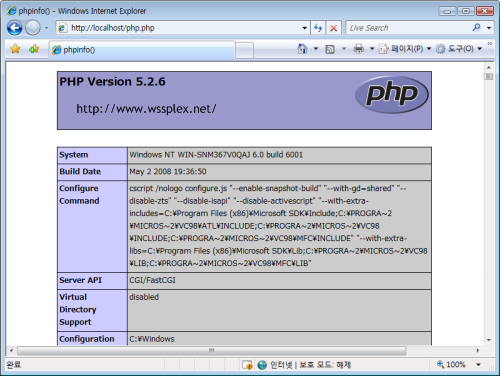The image size is (500, 376).
Task: Expand the Home button dropdown arrow
Action: click(315, 49)
